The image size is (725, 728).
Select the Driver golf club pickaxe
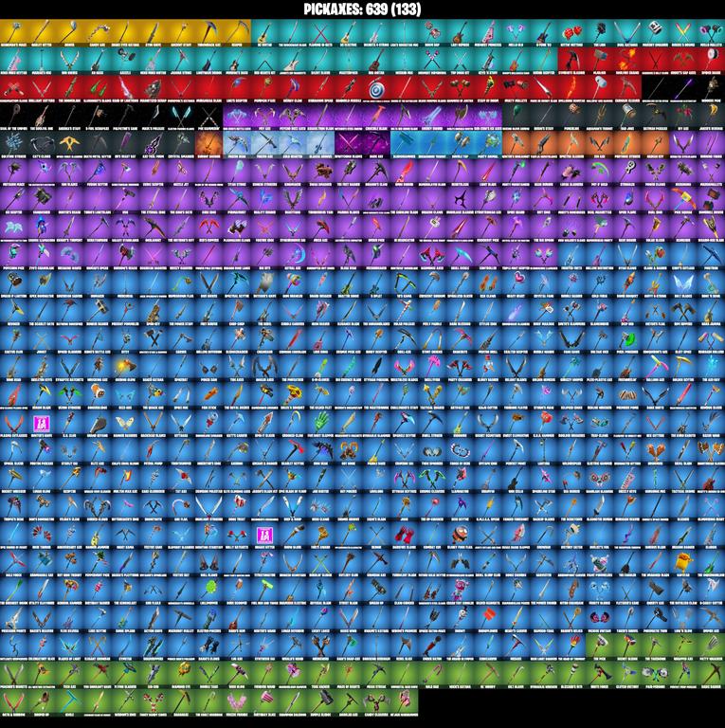pos(69,33)
